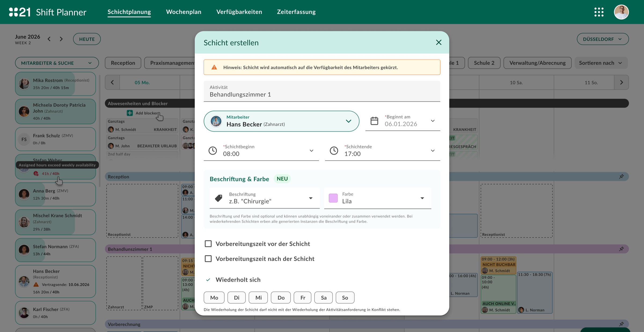Click the clock icon beside Schichtende

[x=334, y=151]
